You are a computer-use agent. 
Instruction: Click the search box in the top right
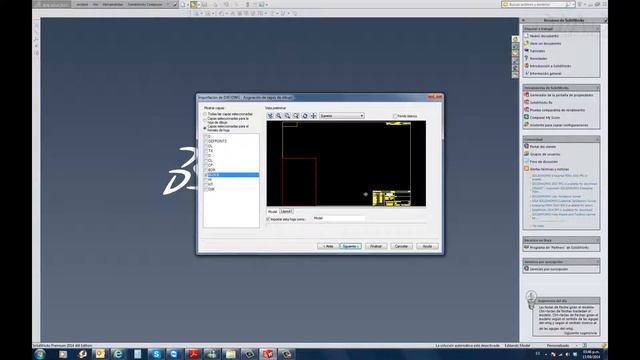tap(537, 4)
